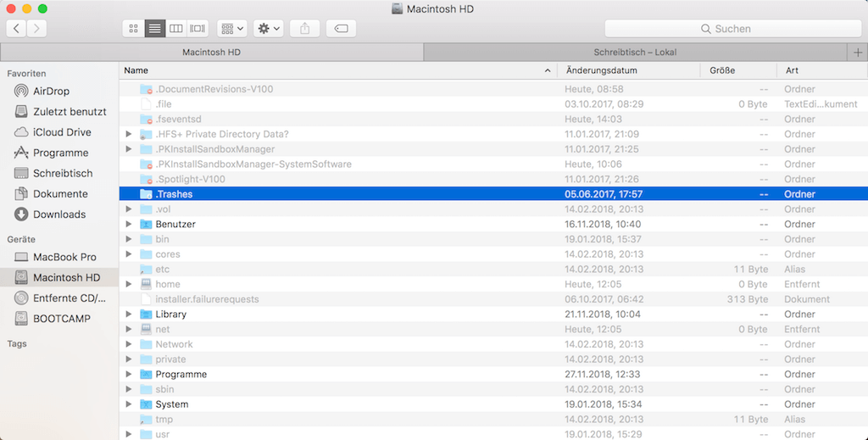
Task: Expand the home entry
Action: pos(129,284)
